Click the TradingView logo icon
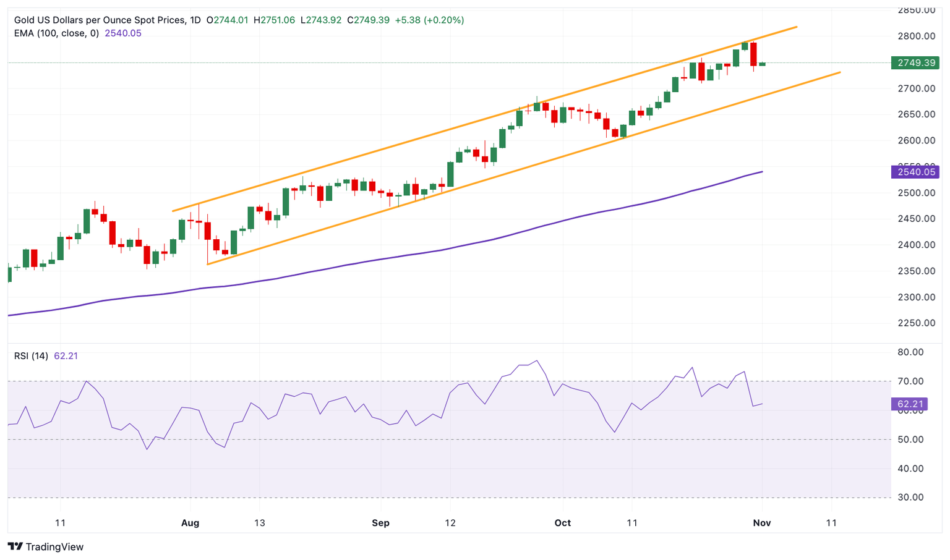The width and height of the screenshot is (950, 560). (15, 546)
